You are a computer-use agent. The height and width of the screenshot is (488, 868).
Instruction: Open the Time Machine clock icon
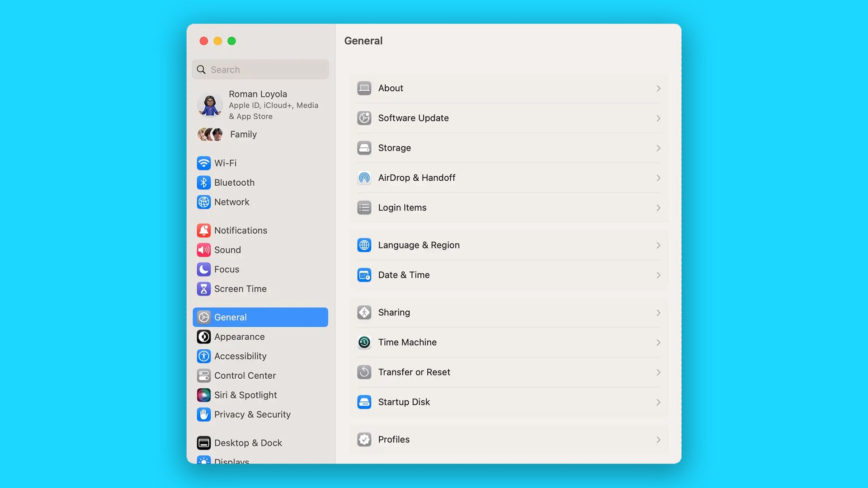[x=364, y=343]
